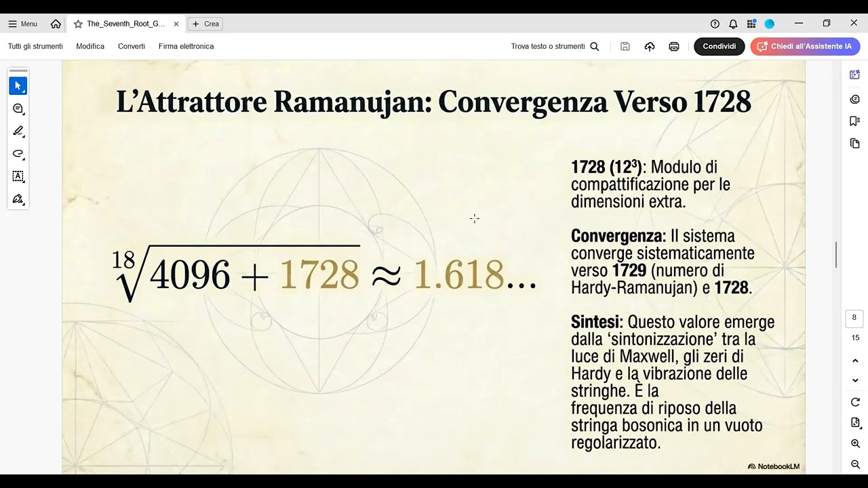Screen dimensions: 868x488
Task: Open Chiedi all'Assistente IA
Action: pos(805,46)
